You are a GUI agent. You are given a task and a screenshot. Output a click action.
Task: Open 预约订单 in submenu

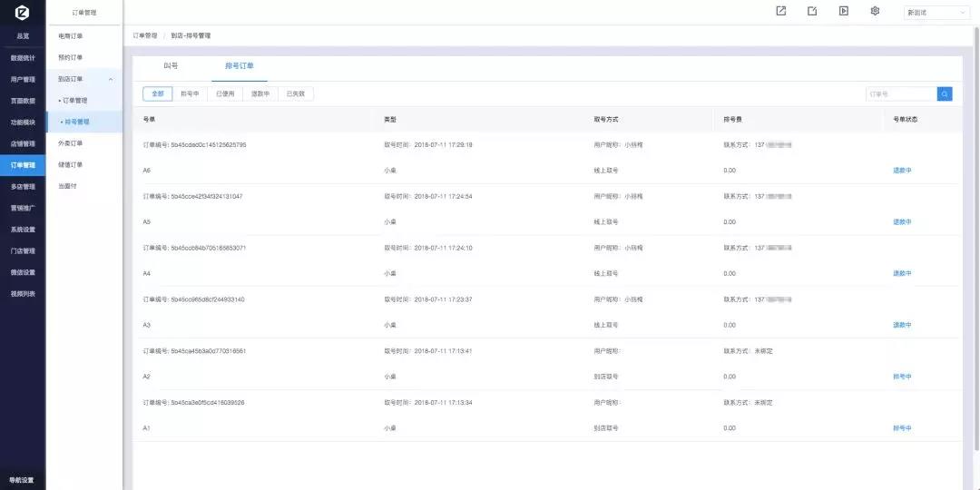[x=70, y=57]
